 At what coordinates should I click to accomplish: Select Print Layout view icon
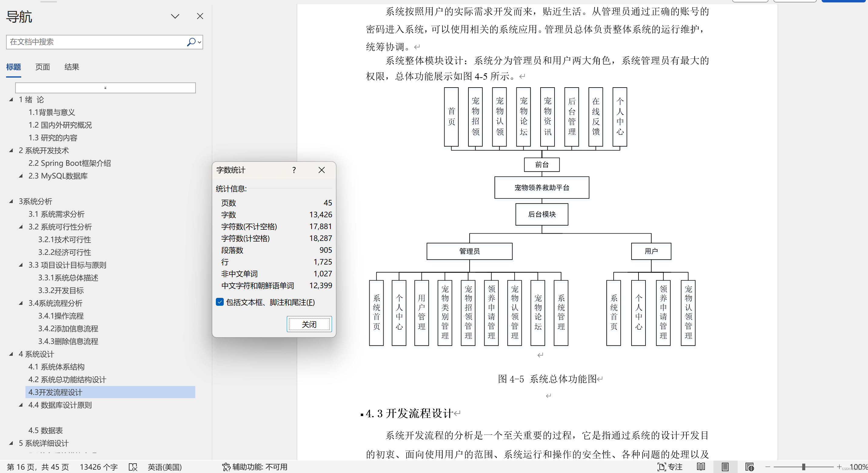725,467
